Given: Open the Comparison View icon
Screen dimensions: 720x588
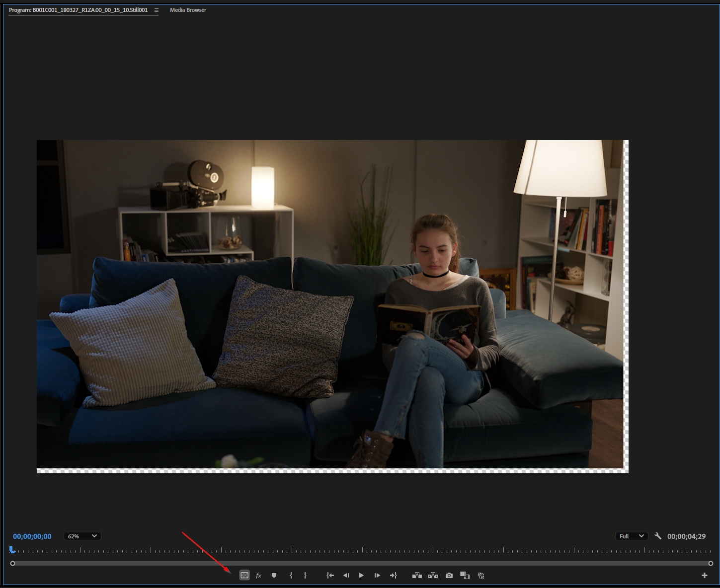Looking at the screenshot, I should click(x=465, y=575).
